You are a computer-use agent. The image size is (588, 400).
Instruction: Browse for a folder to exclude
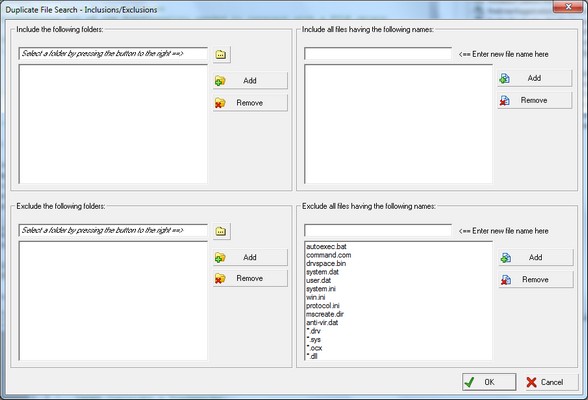[222, 231]
